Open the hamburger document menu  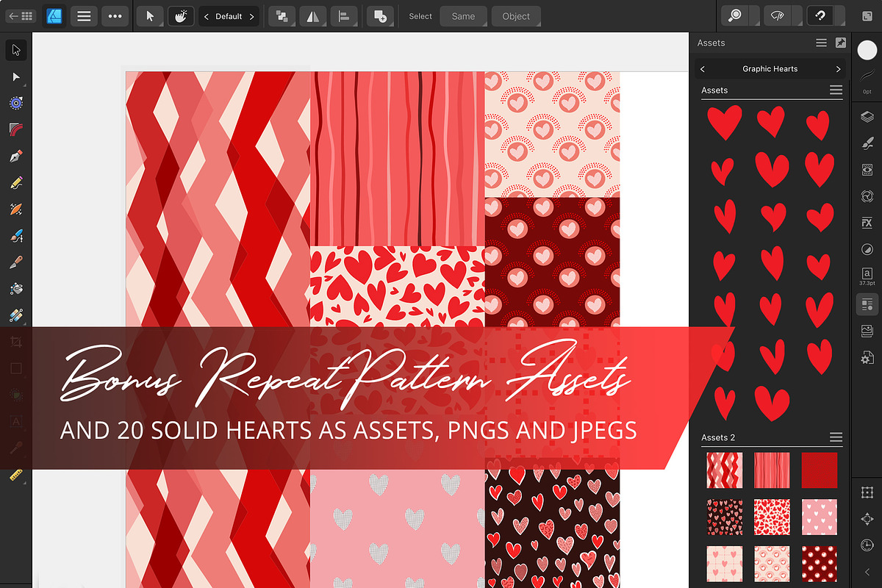[x=85, y=15]
